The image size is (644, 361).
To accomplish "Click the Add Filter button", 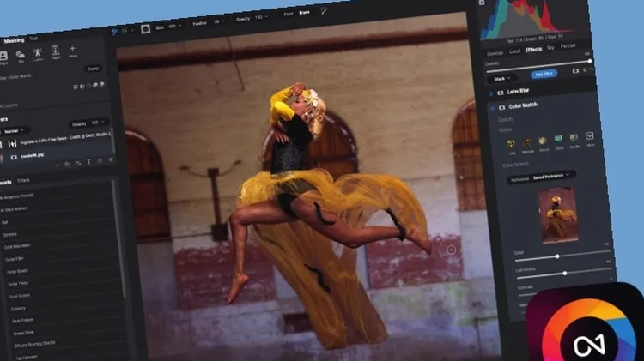I will tap(544, 74).
